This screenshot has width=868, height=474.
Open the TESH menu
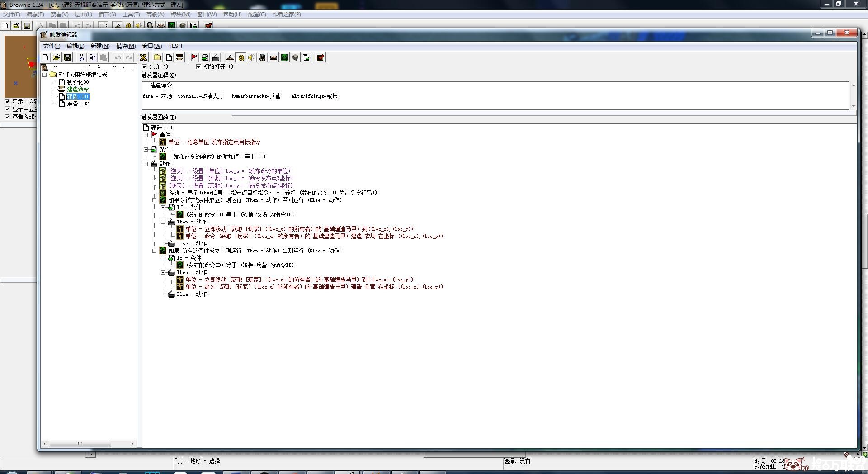pos(175,46)
